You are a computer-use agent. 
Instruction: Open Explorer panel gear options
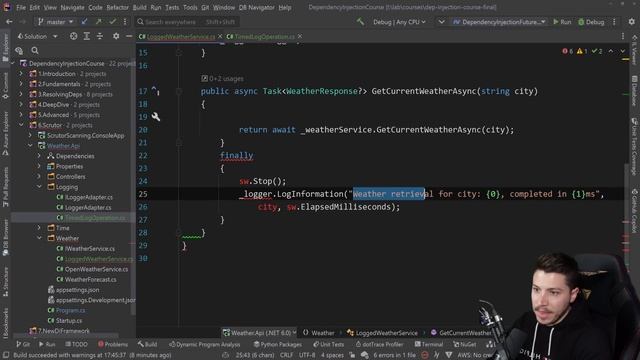coord(116,36)
